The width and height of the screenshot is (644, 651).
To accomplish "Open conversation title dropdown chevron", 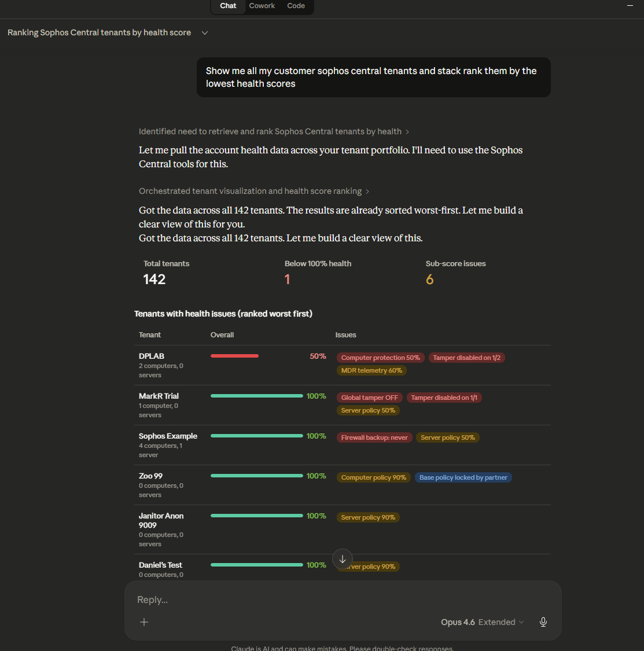I will coord(205,33).
